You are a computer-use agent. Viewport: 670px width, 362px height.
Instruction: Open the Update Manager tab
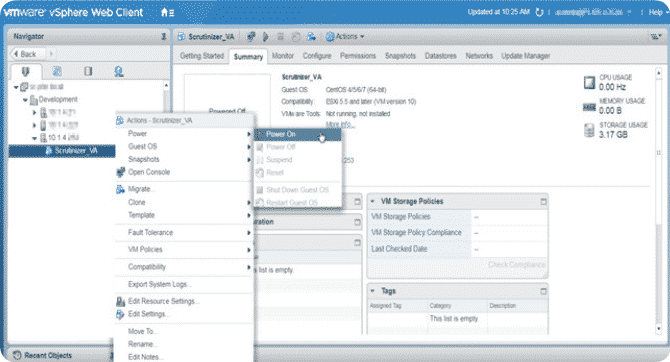coord(526,56)
